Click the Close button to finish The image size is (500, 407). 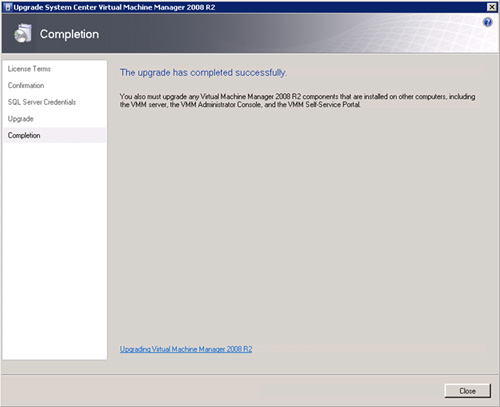click(467, 391)
